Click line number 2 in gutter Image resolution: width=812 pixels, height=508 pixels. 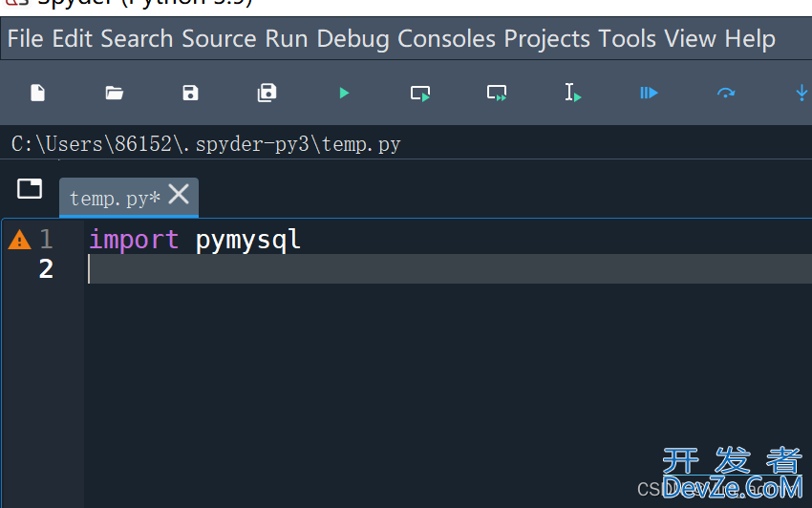[46, 269]
